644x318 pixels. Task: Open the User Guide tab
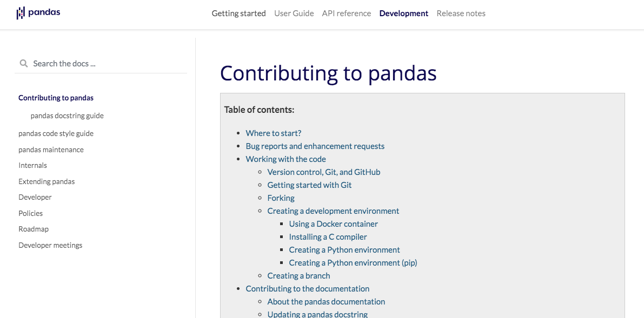coord(294,13)
